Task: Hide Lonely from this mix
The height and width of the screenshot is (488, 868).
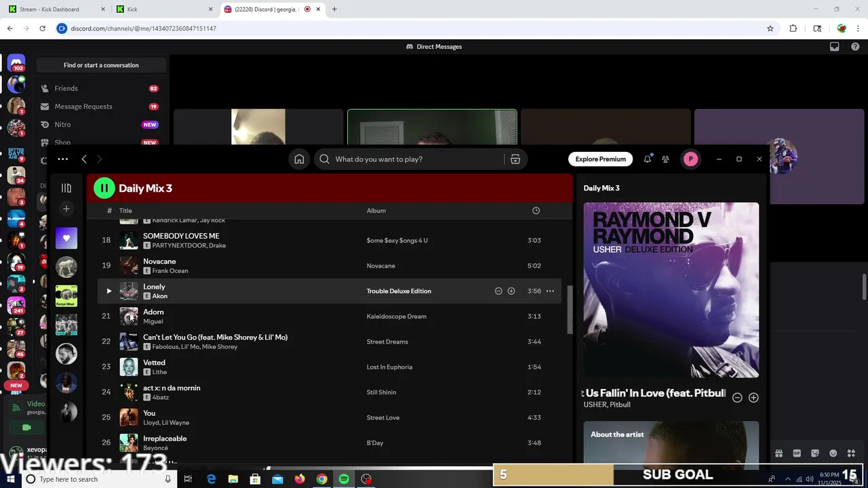Action: pos(498,291)
